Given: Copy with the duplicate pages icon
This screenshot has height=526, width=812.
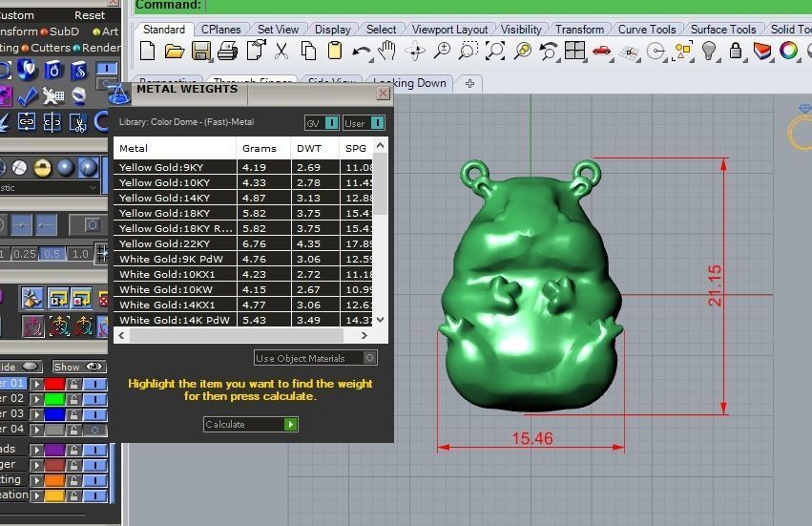Looking at the screenshot, I should [x=308, y=52].
